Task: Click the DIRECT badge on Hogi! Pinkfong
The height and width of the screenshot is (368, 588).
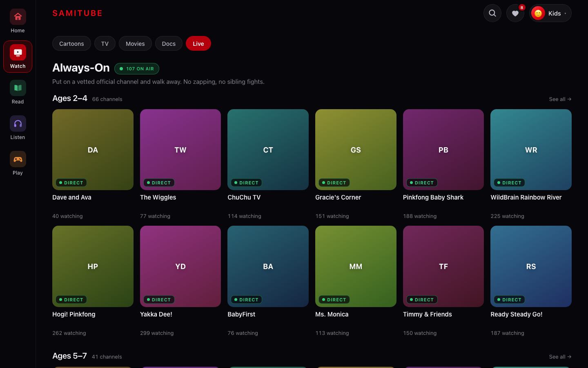Action: pos(71,300)
